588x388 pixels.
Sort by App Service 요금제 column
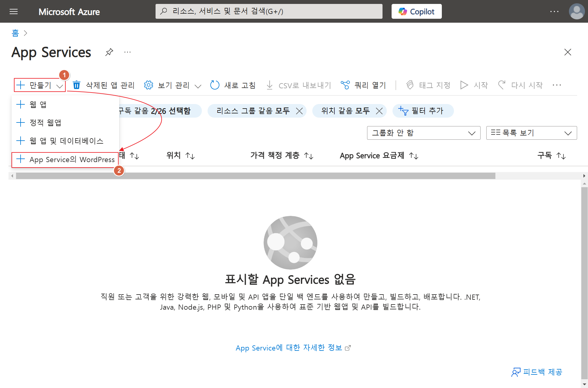tap(379, 156)
